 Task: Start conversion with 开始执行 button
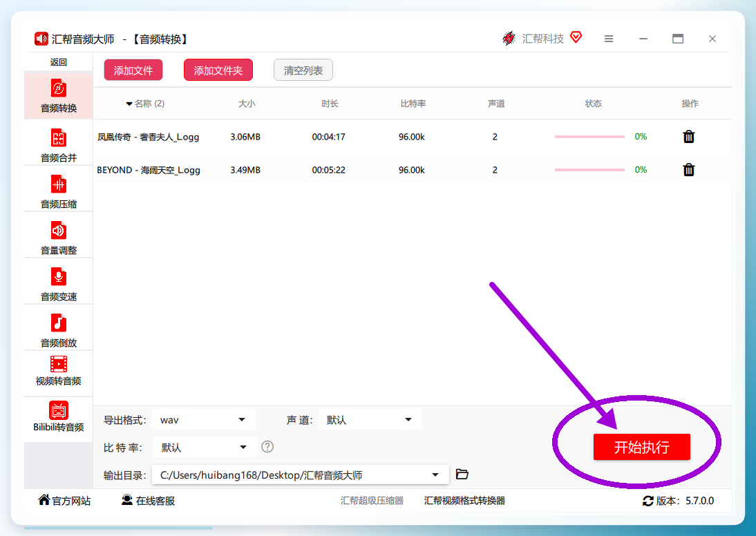tap(642, 448)
